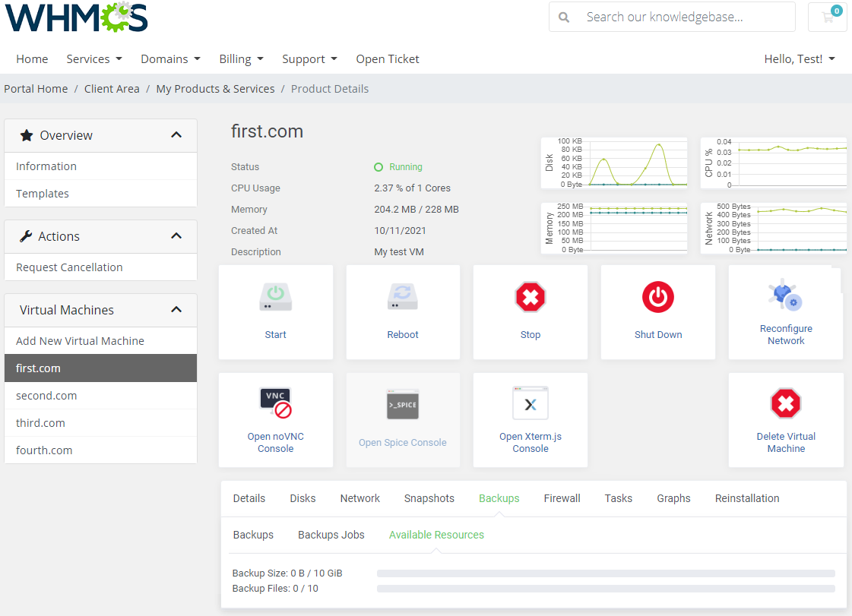Image resolution: width=852 pixels, height=616 pixels.
Task: Click the CPU value 2.37 % of 1 Cores
Action: point(412,188)
